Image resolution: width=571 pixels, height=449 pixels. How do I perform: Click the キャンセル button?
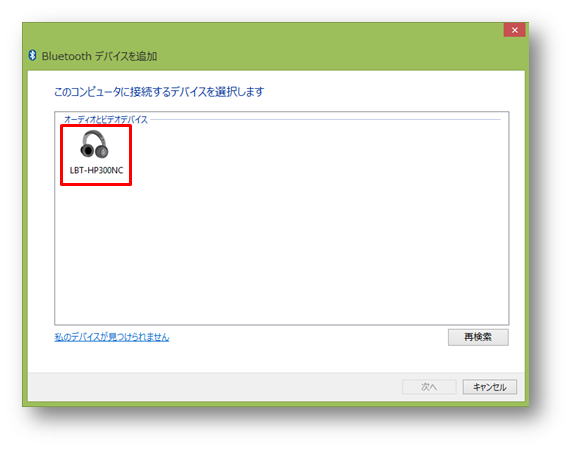point(489,387)
